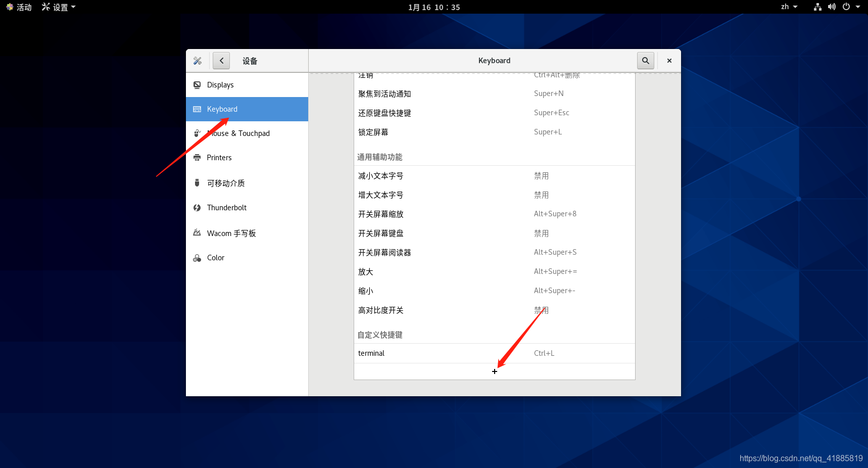The height and width of the screenshot is (468, 868).
Task: Edit 开关屏幕阅读器 shortcut row
Action: point(495,253)
